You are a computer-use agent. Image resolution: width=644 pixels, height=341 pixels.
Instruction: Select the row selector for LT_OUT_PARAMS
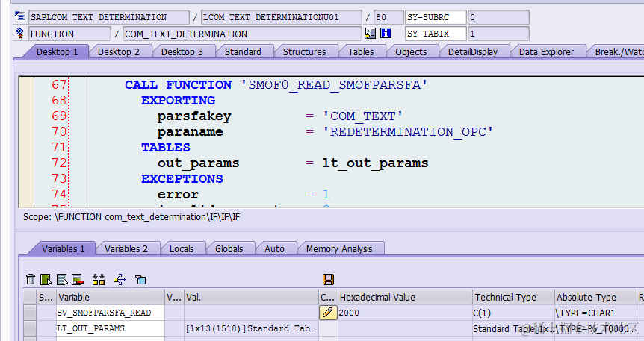coord(30,328)
